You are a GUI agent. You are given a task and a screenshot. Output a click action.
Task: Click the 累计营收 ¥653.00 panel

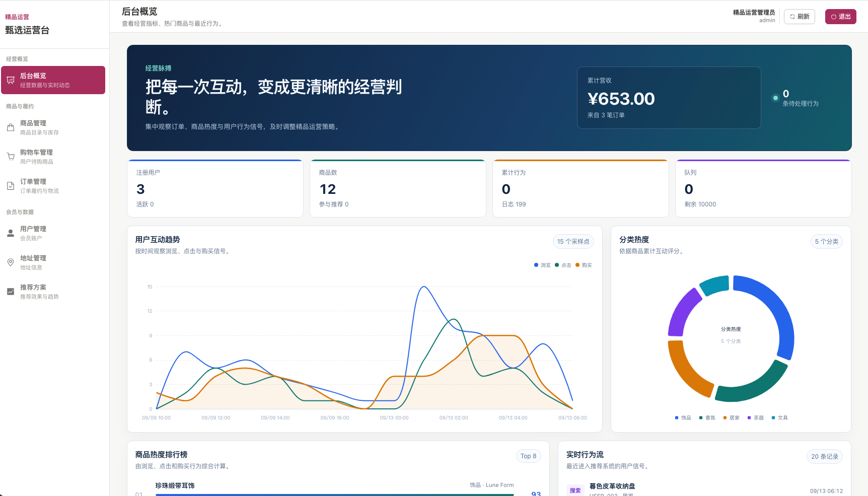point(669,98)
